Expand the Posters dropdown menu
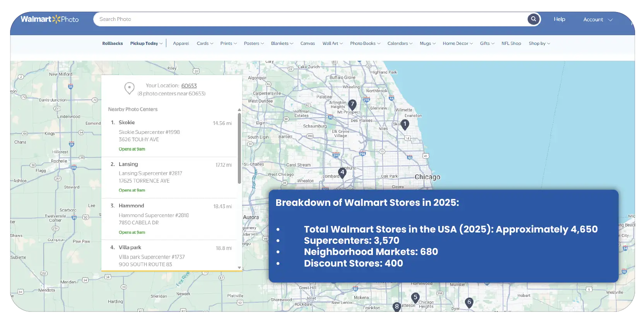The image size is (644, 320). tap(254, 43)
